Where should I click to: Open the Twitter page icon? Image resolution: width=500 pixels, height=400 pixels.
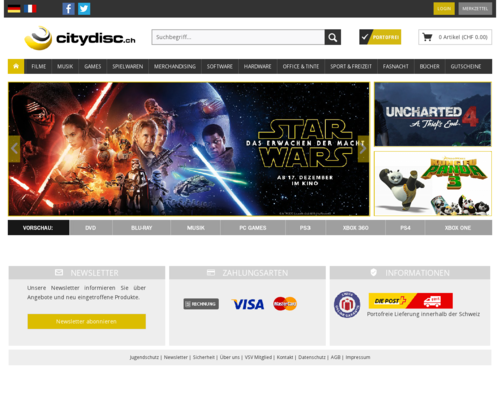(x=84, y=9)
